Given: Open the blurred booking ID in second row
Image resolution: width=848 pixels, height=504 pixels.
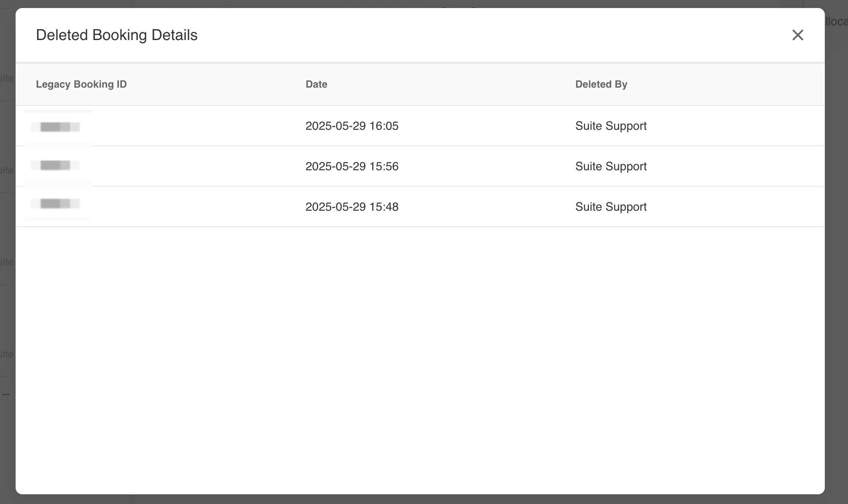Looking at the screenshot, I should click(56, 165).
